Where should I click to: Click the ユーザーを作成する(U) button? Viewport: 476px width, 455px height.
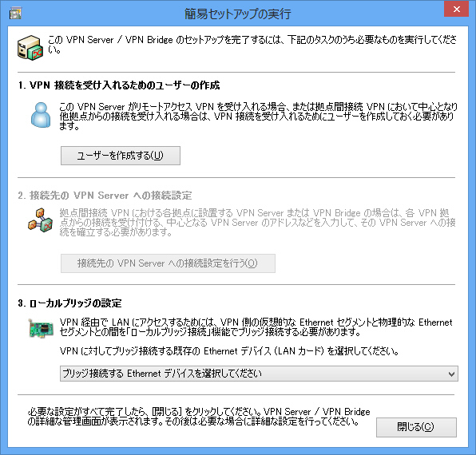click(x=121, y=156)
